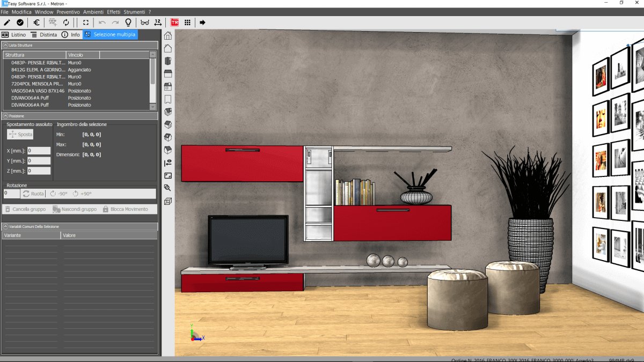Collapse Variabili Comuni Della Selezione section
This screenshot has height=362, width=644.
(5, 227)
